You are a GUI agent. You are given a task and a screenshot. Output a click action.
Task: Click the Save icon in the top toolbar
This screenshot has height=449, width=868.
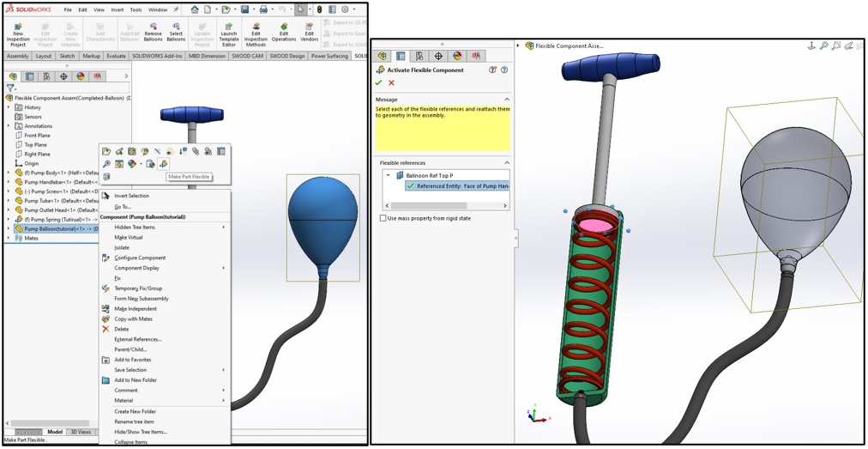244,9
